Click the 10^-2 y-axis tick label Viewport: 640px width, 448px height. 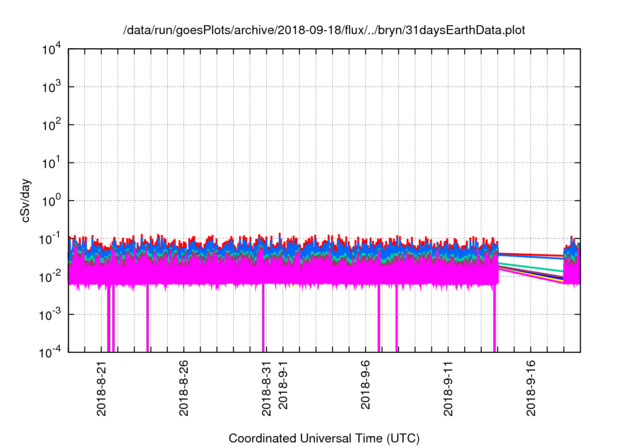[50, 277]
